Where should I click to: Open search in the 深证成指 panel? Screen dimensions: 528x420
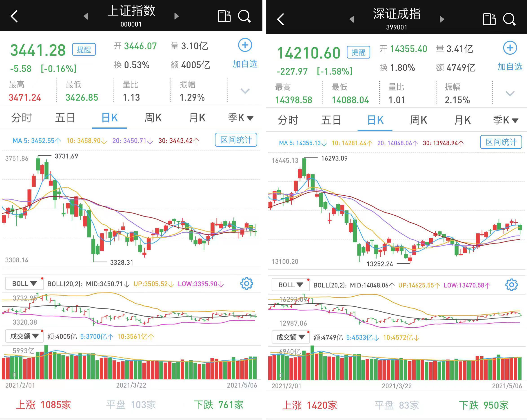pyautogui.click(x=509, y=19)
